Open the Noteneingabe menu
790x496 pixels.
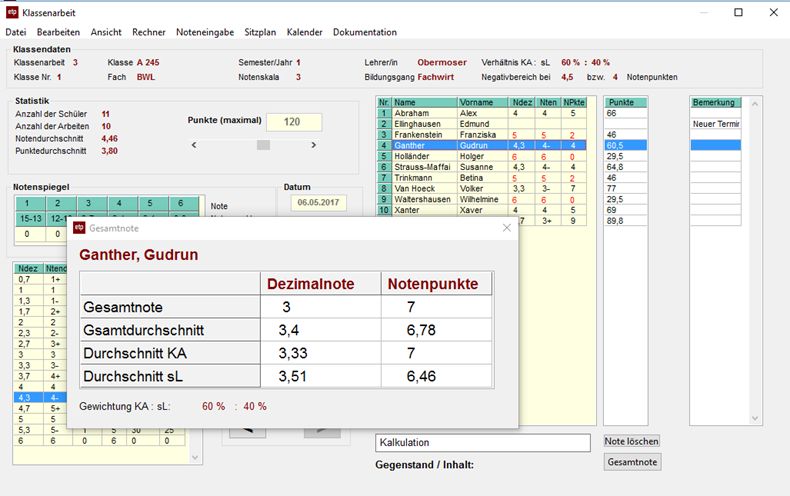(203, 32)
